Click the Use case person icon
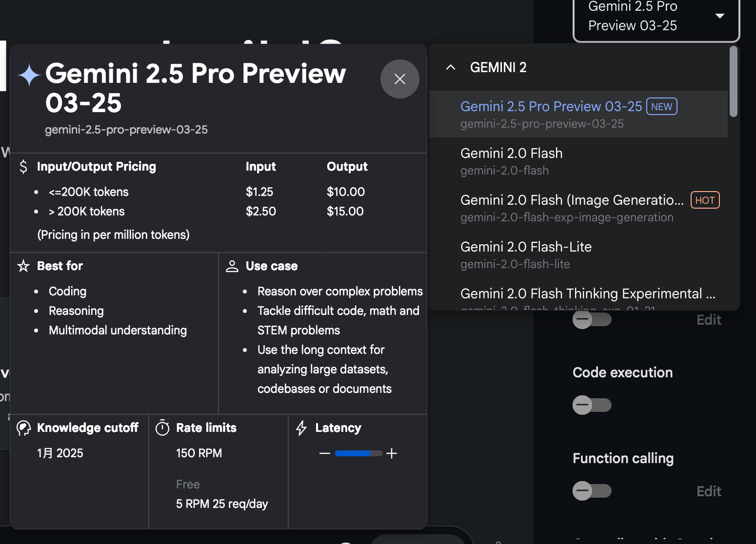The width and height of the screenshot is (756, 544). point(232,266)
